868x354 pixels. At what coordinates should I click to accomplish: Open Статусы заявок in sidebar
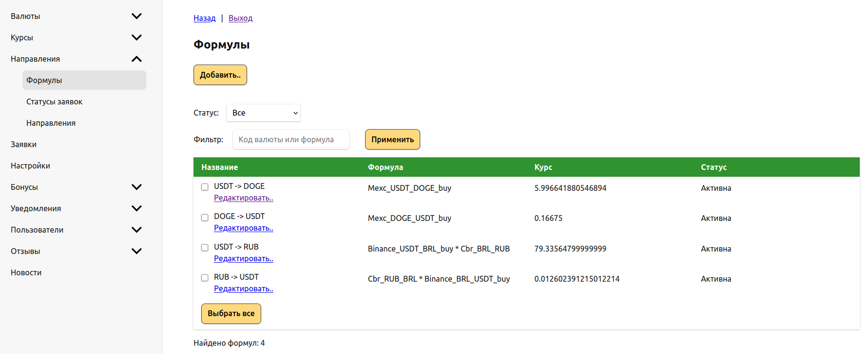[x=54, y=101]
